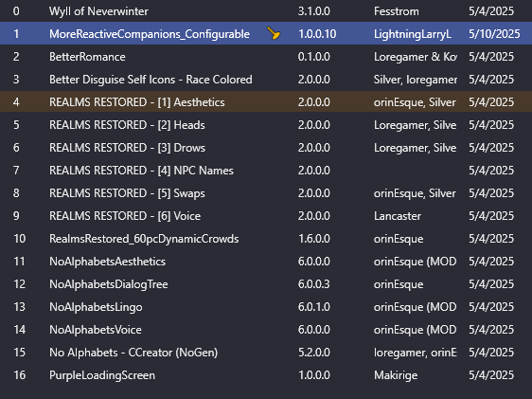Select the BetterRomance mod
Viewport: 532px width, 399px height.
[87, 57]
